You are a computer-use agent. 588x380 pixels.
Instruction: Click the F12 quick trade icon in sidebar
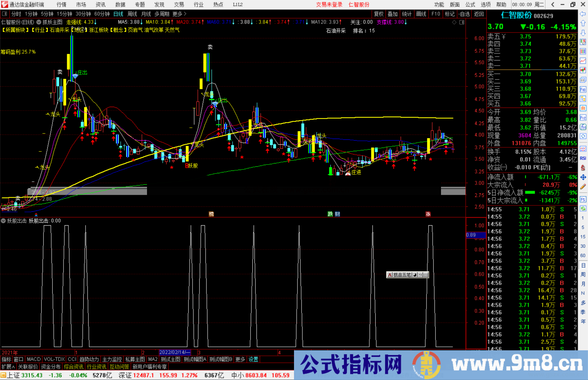(583, 117)
